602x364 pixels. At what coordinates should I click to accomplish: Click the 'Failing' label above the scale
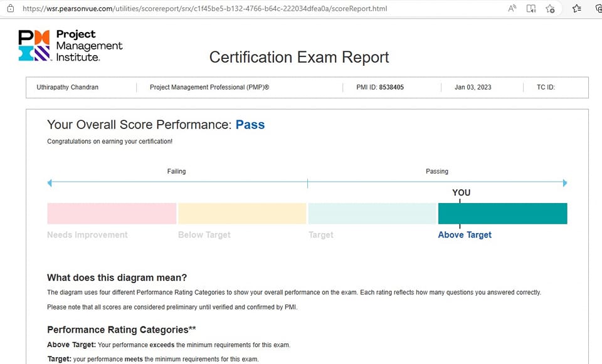(176, 171)
